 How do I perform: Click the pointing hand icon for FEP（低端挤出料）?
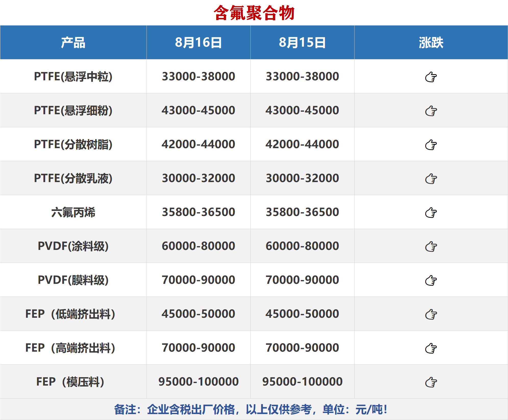(x=431, y=314)
